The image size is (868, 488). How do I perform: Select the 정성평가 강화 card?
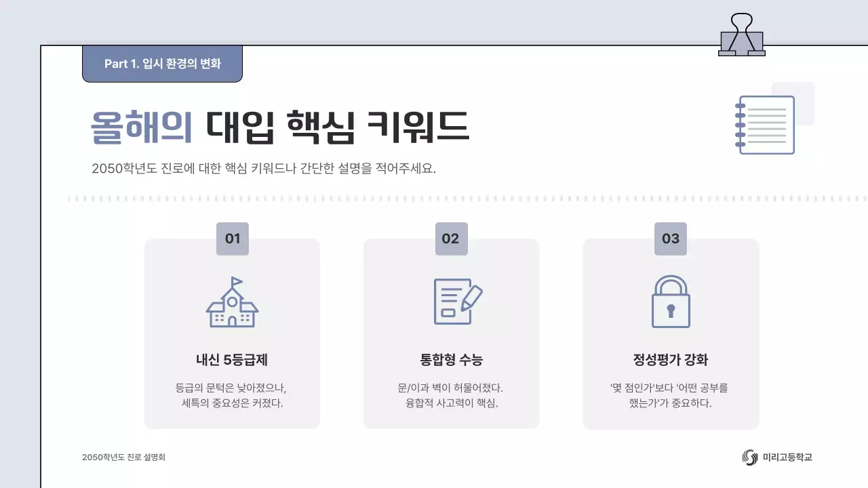coord(671,333)
